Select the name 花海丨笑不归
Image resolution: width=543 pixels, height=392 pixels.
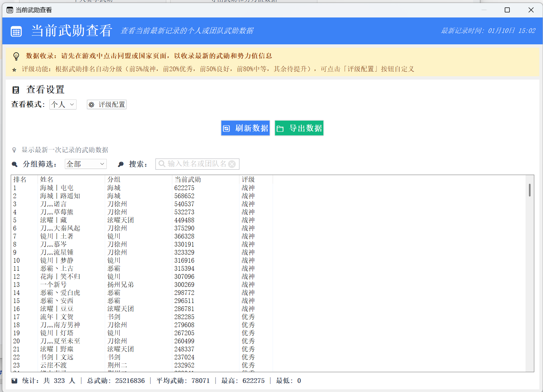[60, 276]
